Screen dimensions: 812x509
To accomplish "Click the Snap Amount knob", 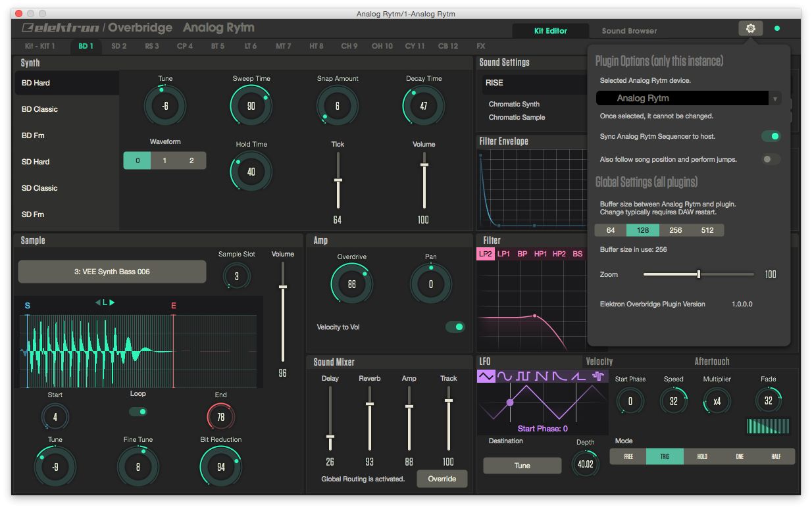I will point(338,106).
